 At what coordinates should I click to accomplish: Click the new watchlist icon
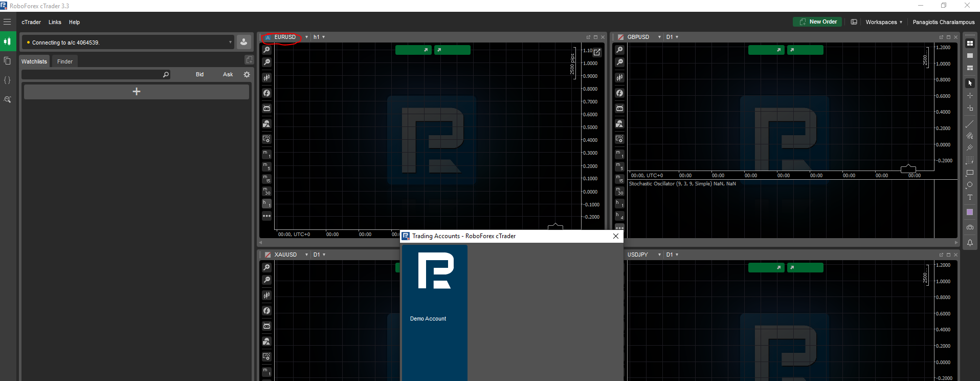[x=249, y=60]
